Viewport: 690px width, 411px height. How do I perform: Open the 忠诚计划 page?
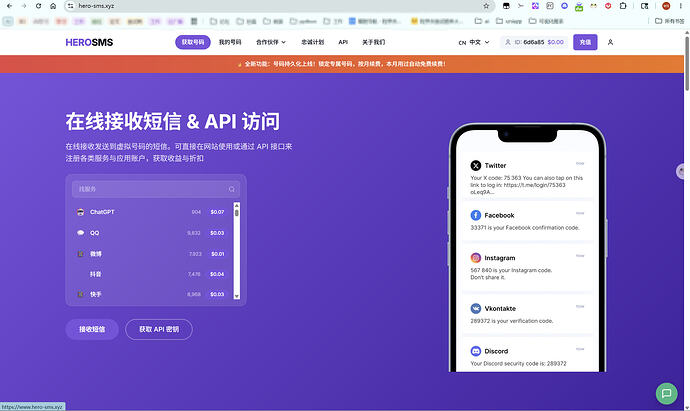click(x=312, y=42)
